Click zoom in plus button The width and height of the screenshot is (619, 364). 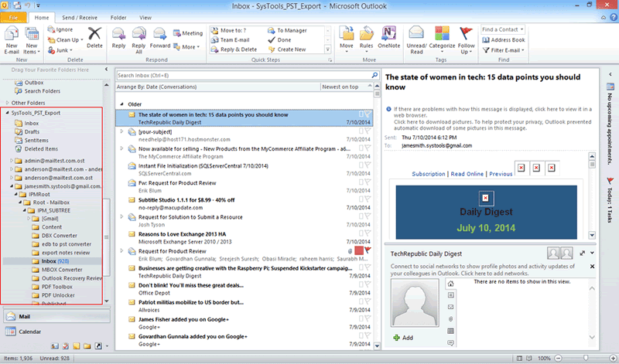coord(613,358)
